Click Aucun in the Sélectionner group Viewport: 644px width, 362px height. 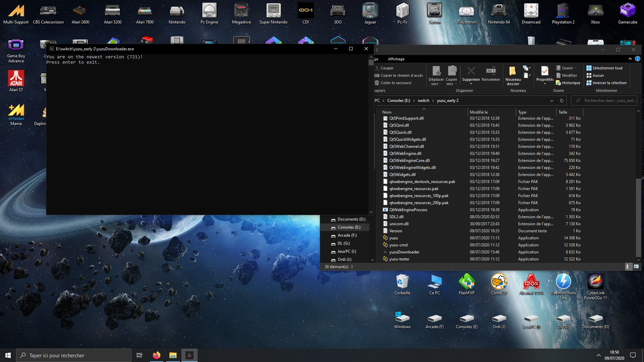point(595,75)
